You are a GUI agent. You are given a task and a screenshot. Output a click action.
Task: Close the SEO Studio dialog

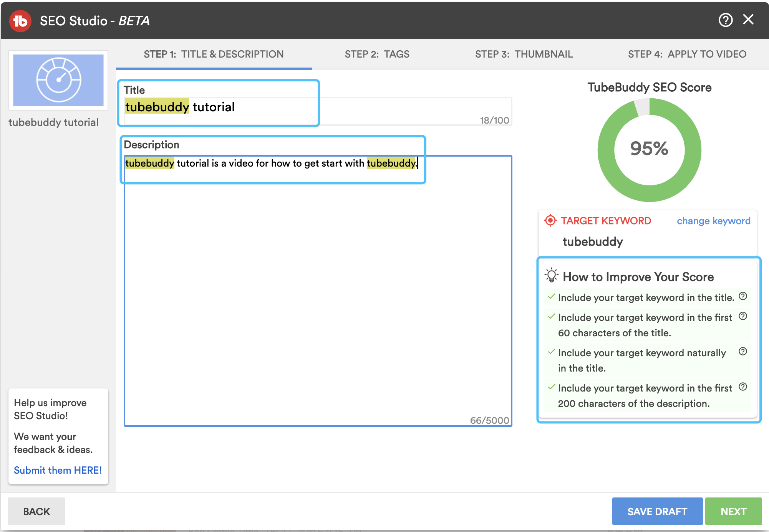(748, 19)
